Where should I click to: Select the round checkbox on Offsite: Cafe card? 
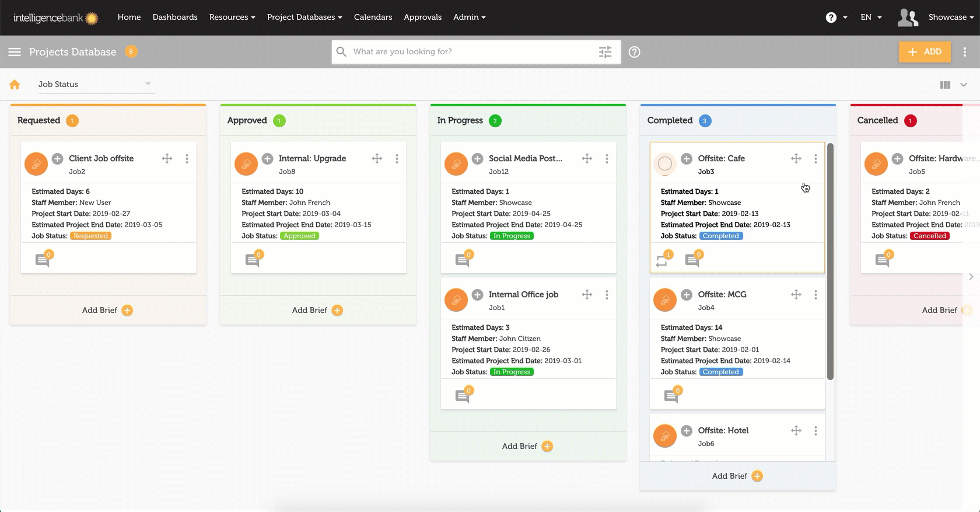665,164
